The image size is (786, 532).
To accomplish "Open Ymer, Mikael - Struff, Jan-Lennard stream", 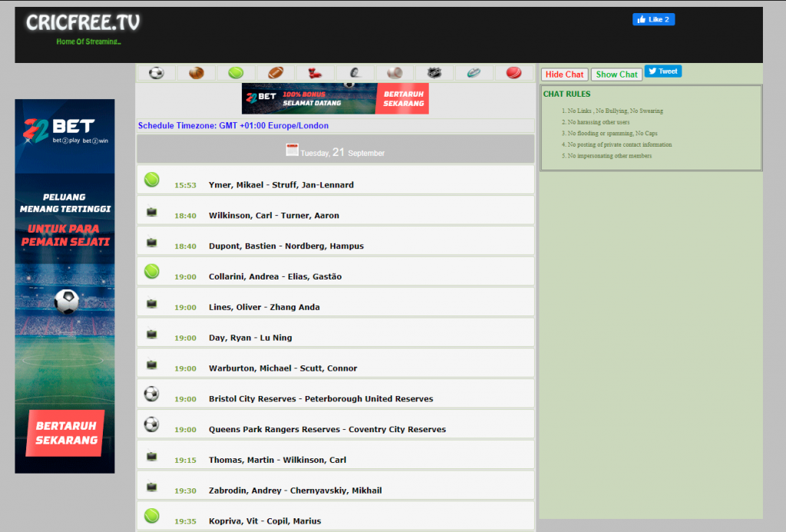I will tap(281, 185).
